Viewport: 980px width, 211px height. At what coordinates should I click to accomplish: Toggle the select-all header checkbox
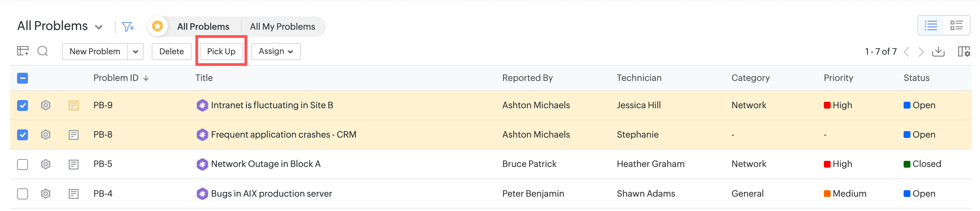coord(23,78)
